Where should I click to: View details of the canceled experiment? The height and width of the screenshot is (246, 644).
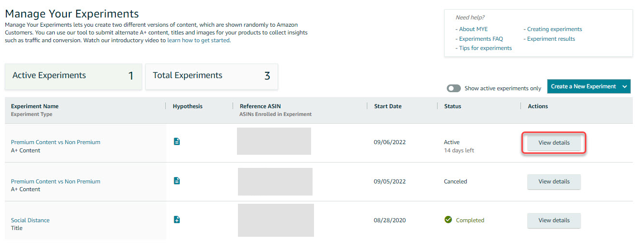[x=554, y=181]
